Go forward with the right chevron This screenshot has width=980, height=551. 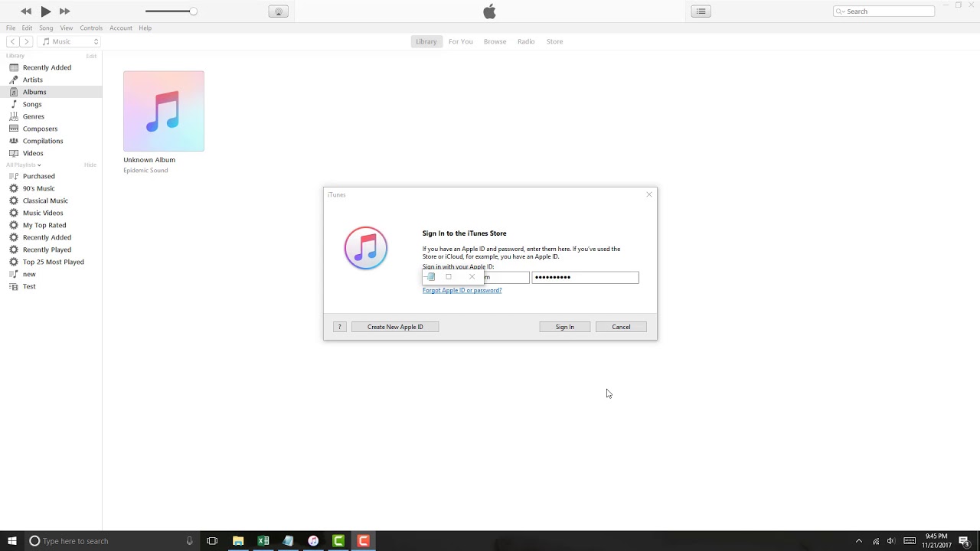click(27, 41)
